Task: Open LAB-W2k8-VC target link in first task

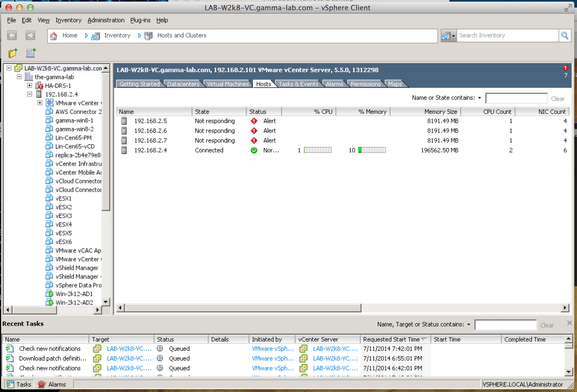Action: click(x=129, y=349)
